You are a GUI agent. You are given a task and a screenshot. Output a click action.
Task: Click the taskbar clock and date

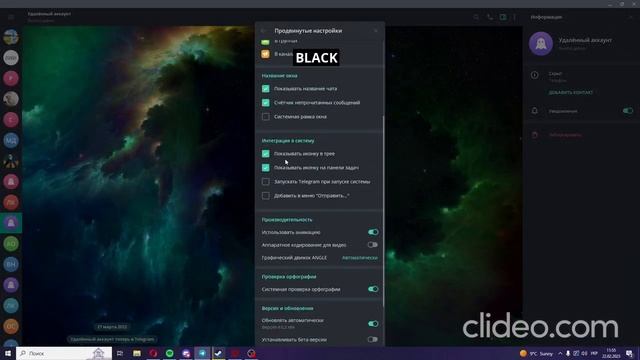click(611, 353)
